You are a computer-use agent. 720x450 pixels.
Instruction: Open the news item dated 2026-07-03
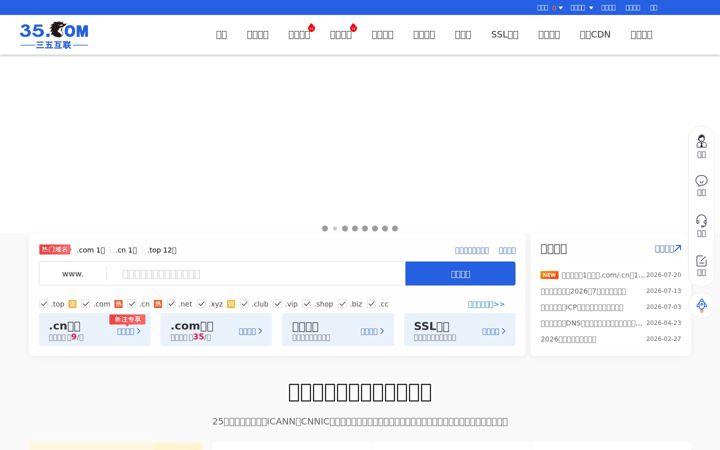click(582, 307)
